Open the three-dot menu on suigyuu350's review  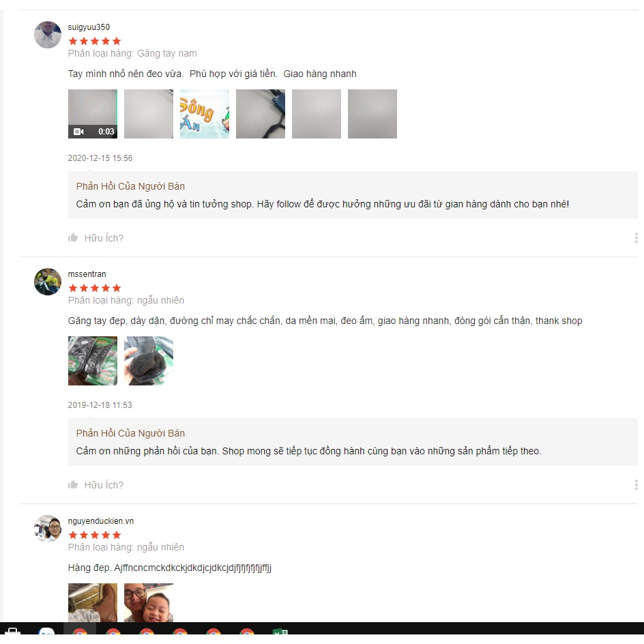[x=636, y=238]
